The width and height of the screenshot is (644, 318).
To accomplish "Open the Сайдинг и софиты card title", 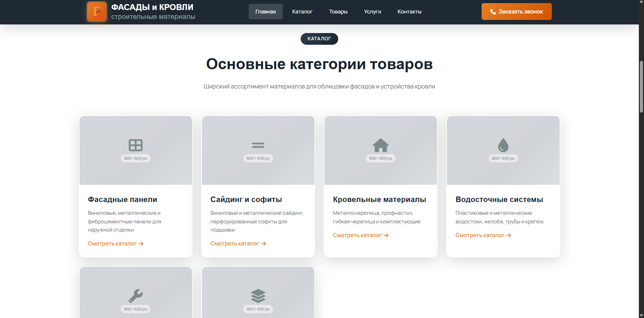I will pos(246,200).
